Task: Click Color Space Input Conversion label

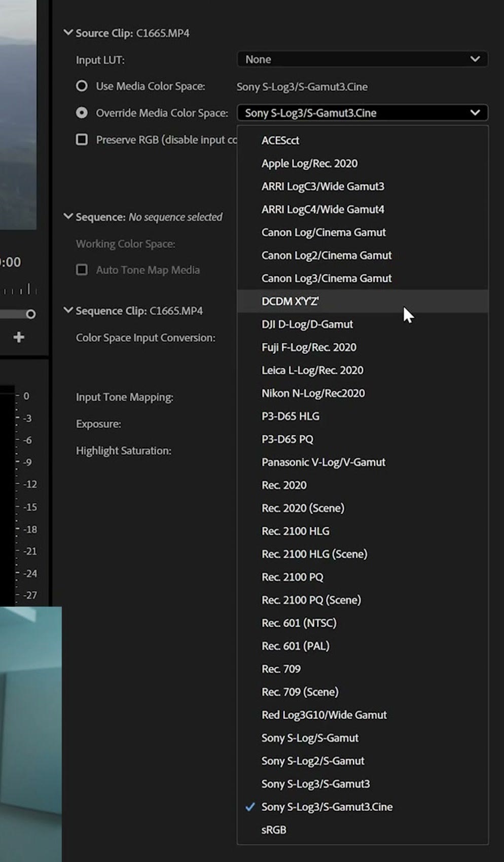Action: click(x=146, y=338)
